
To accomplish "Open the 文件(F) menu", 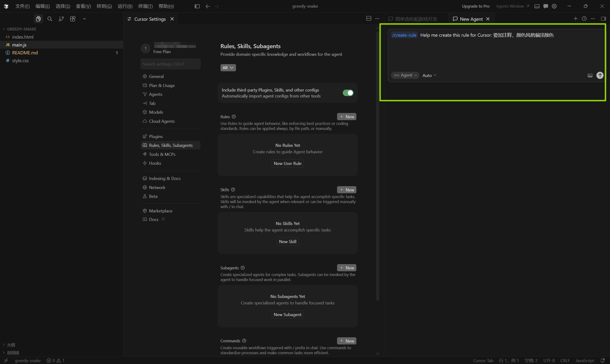I will point(22,6).
